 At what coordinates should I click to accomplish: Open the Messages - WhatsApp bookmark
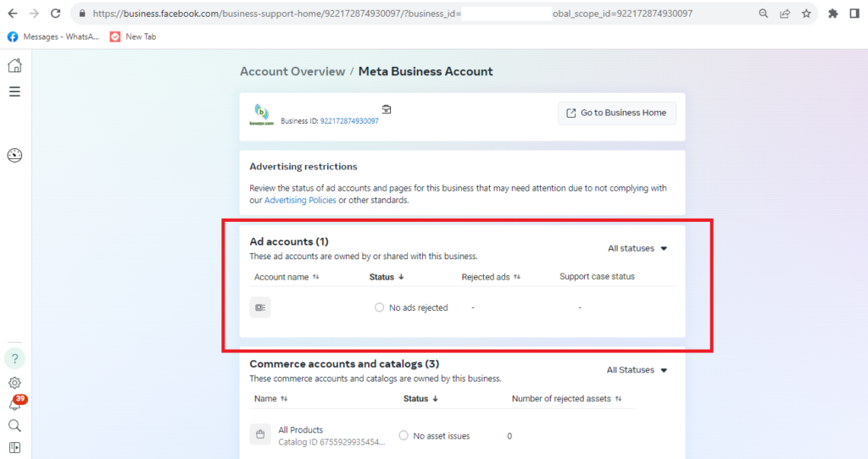pos(53,36)
